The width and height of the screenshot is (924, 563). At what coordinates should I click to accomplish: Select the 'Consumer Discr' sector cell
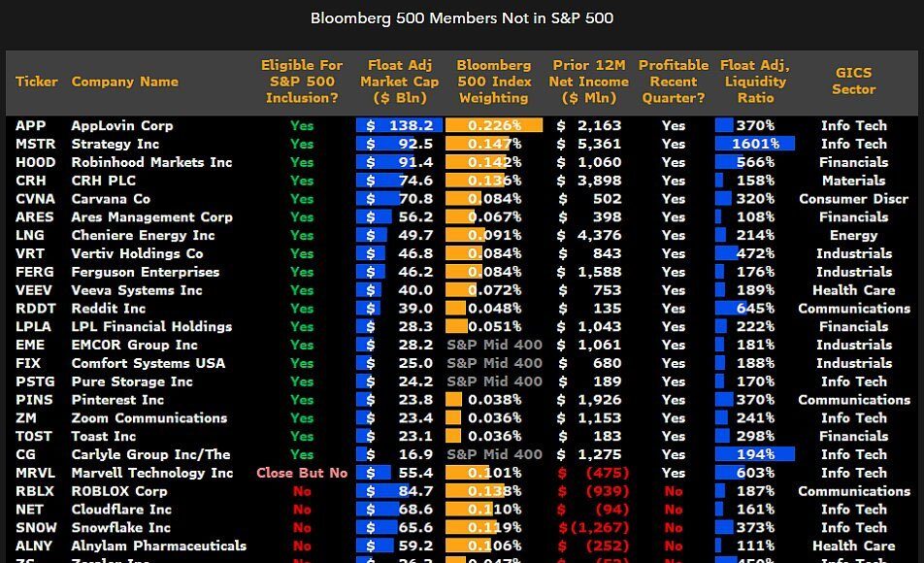click(854, 199)
